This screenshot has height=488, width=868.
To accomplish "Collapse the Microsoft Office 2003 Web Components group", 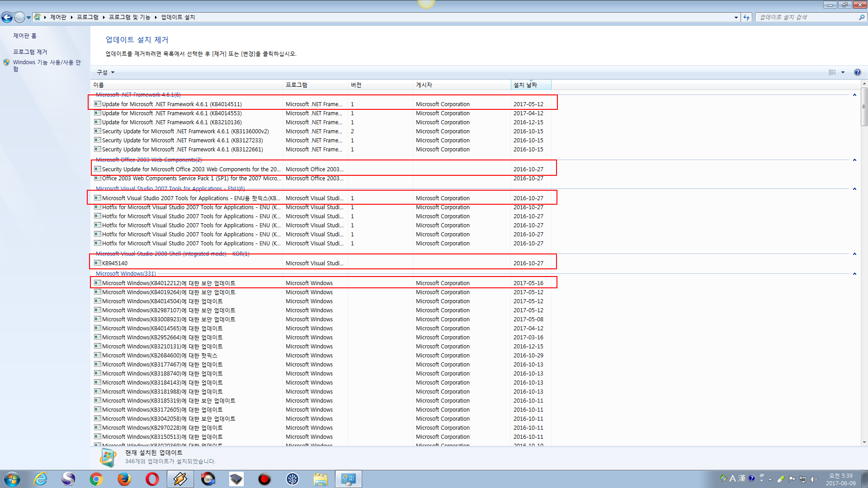I will 854,160.
